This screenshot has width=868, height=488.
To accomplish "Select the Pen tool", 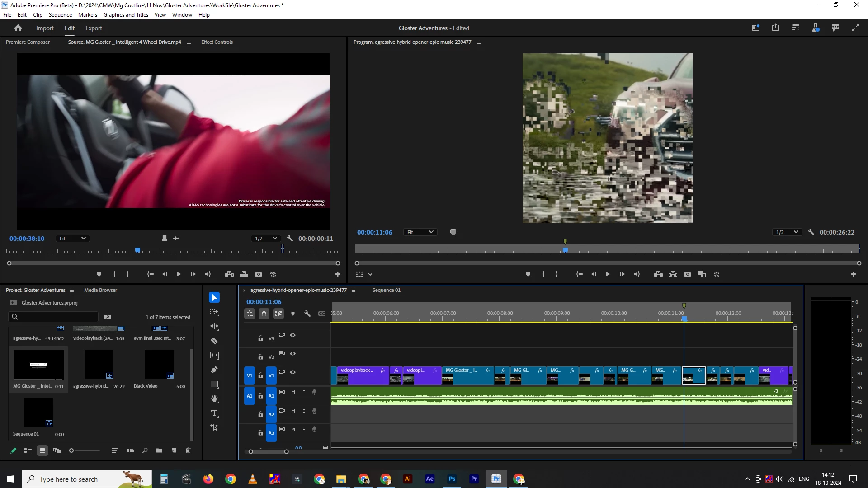I will (214, 370).
